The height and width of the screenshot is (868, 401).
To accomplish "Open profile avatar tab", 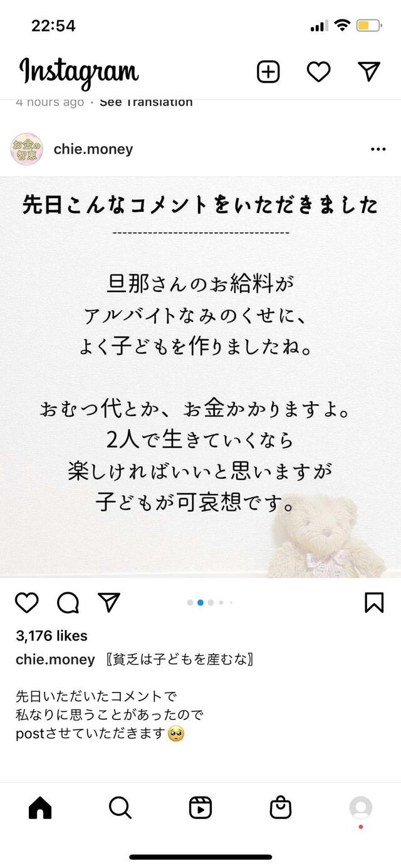I will 361,807.
